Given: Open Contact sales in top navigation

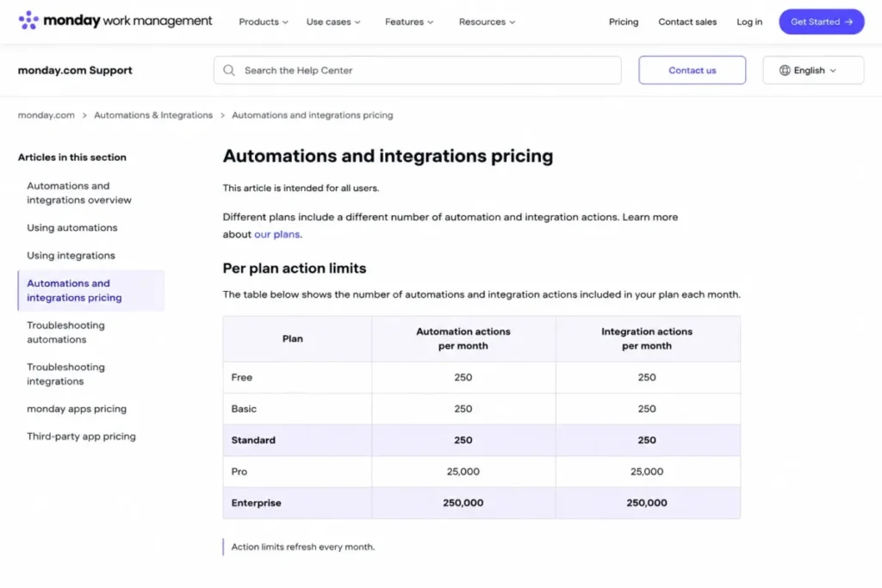Looking at the screenshot, I should pyautogui.click(x=687, y=22).
